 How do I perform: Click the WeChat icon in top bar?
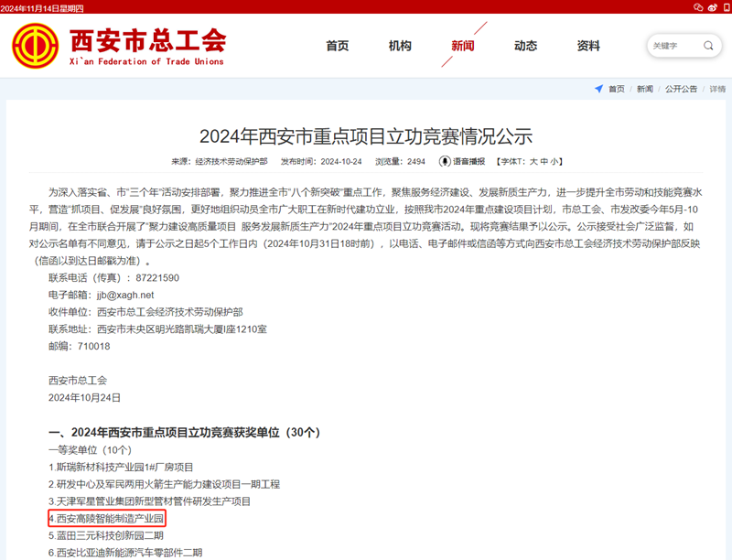point(698,6)
